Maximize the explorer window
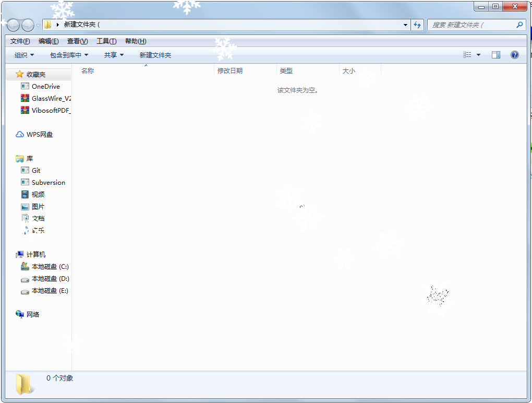Screen dimensions: 532x403 (x=495, y=6)
